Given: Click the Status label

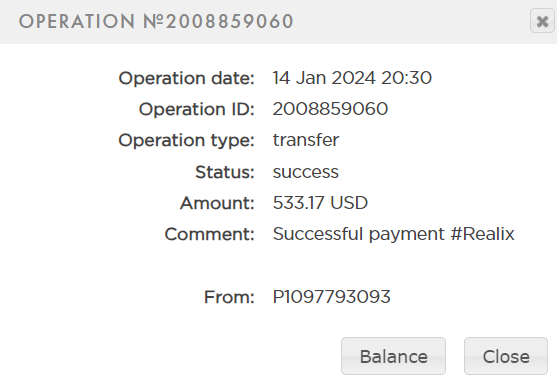Looking at the screenshot, I should [225, 172].
